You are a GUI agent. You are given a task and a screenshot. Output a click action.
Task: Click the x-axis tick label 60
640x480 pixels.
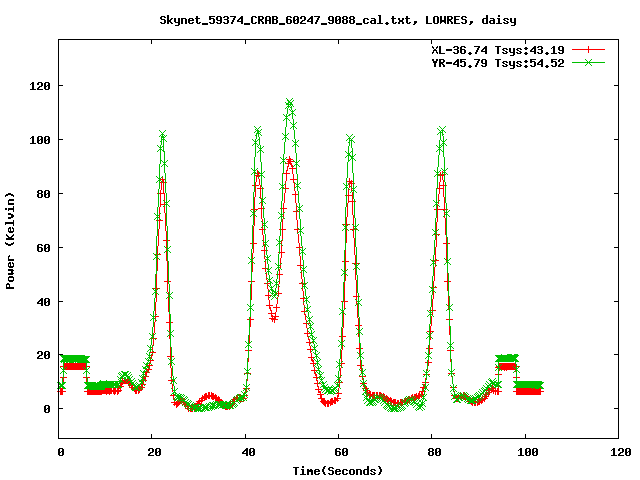coord(341,452)
